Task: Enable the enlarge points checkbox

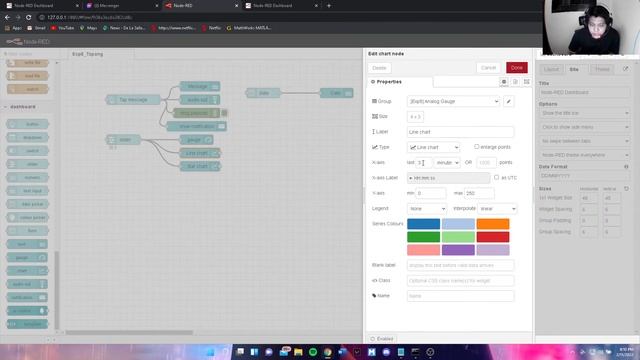Action: tap(476, 147)
